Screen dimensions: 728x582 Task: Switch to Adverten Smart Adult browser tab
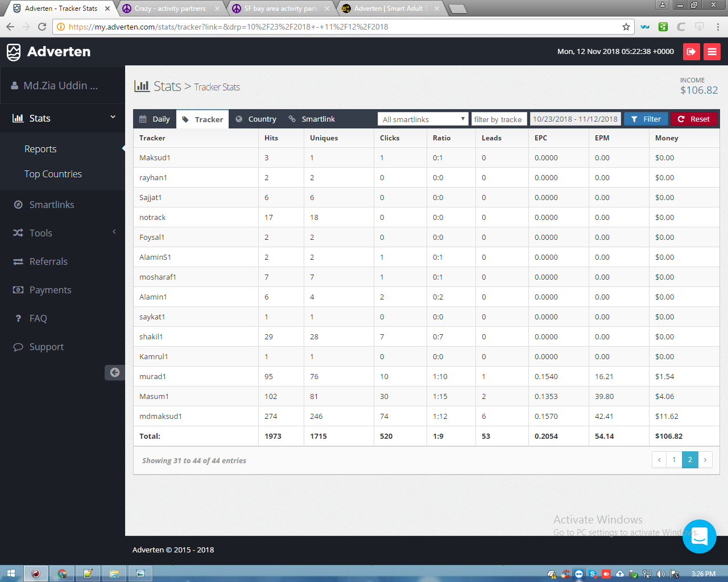tap(390, 9)
